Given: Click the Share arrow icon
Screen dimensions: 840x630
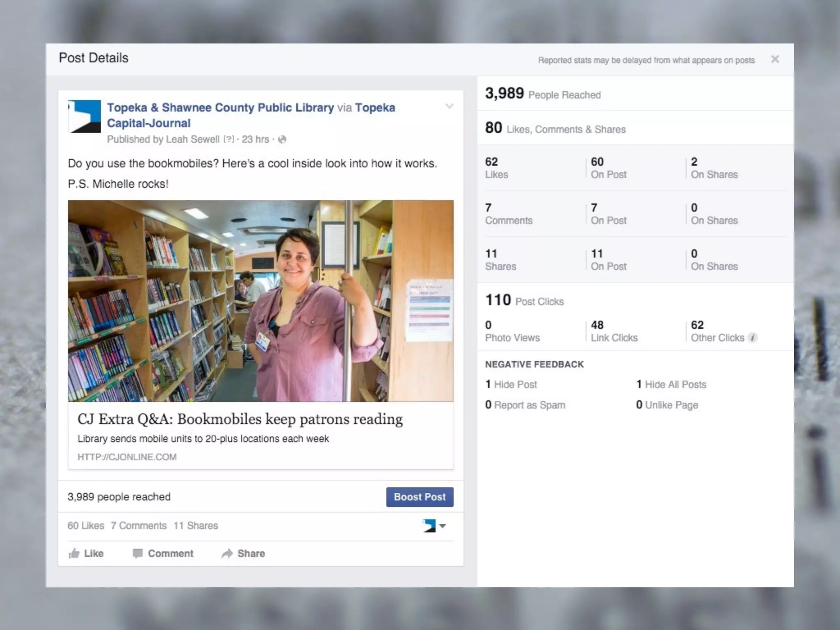Looking at the screenshot, I should (227, 553).
